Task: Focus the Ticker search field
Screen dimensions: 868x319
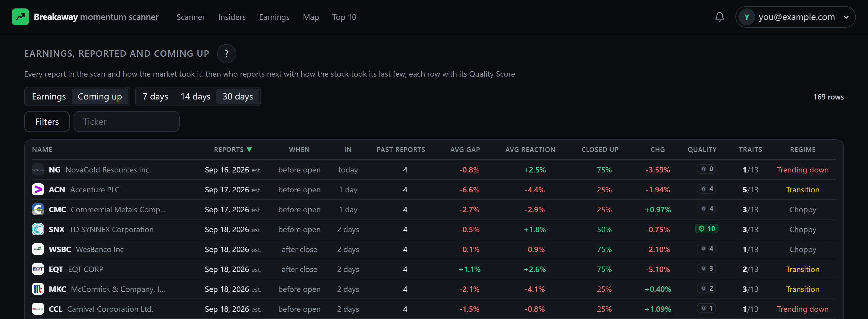Action: click(126, 122)
